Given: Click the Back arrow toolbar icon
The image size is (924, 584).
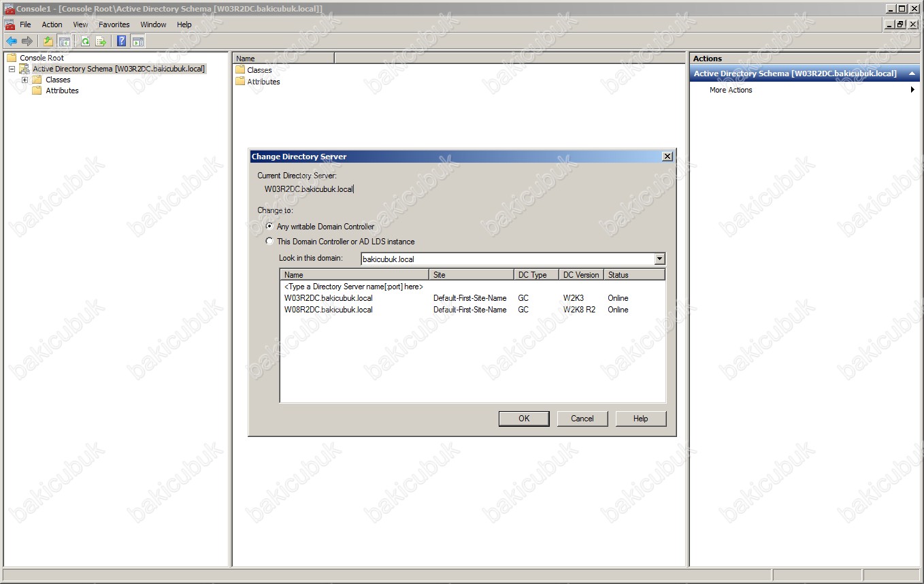Looking at the screenshot, I should coord(12,42).
